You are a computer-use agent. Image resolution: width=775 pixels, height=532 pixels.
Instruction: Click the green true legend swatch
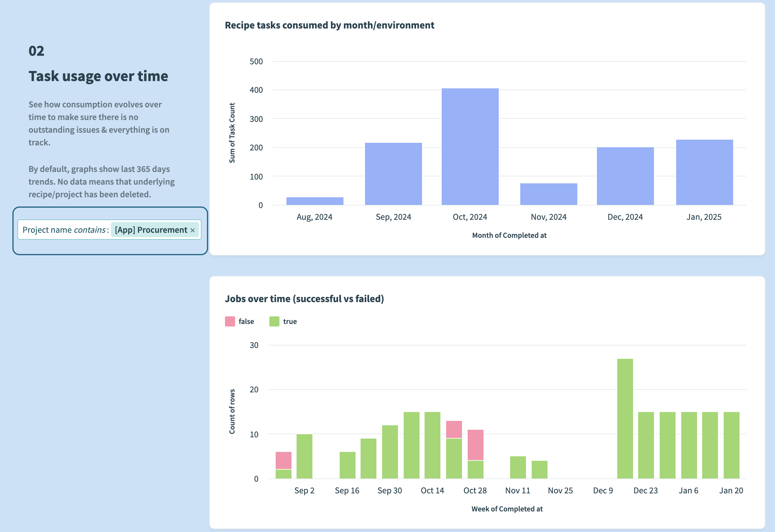tap(274, 321)
